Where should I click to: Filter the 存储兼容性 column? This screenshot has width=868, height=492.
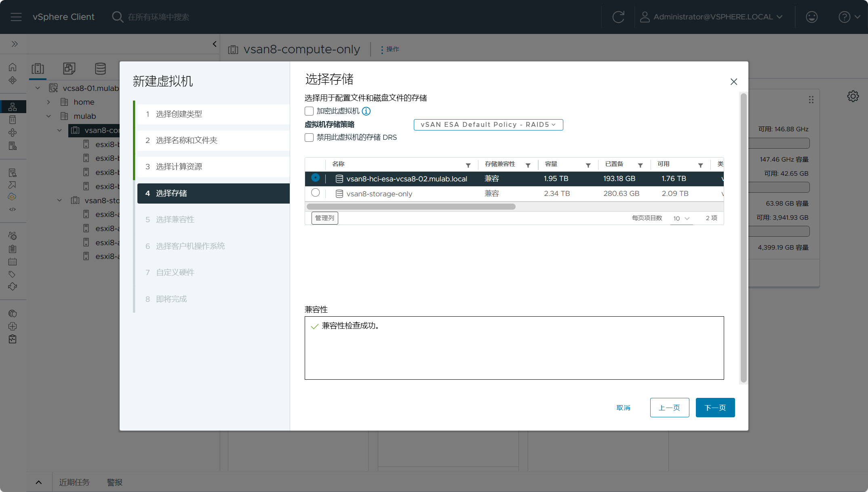click(528, 165)
